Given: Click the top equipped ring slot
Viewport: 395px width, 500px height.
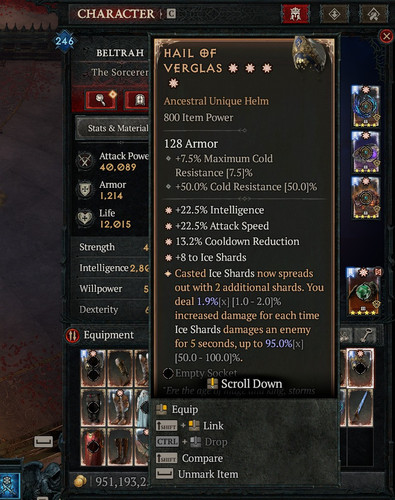Looking at the screenshot, I should pyautogui.click(x=365, y=106).
